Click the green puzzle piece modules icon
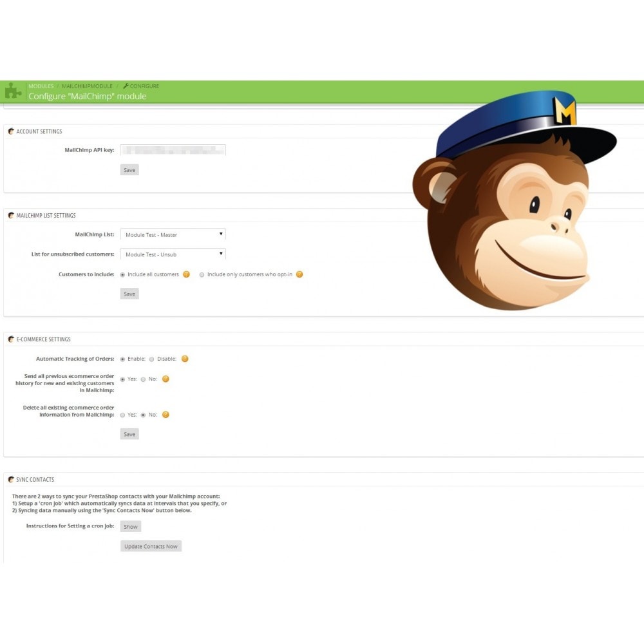The height and width of the screenshot is (644, 644). click(x=13, y=91)
